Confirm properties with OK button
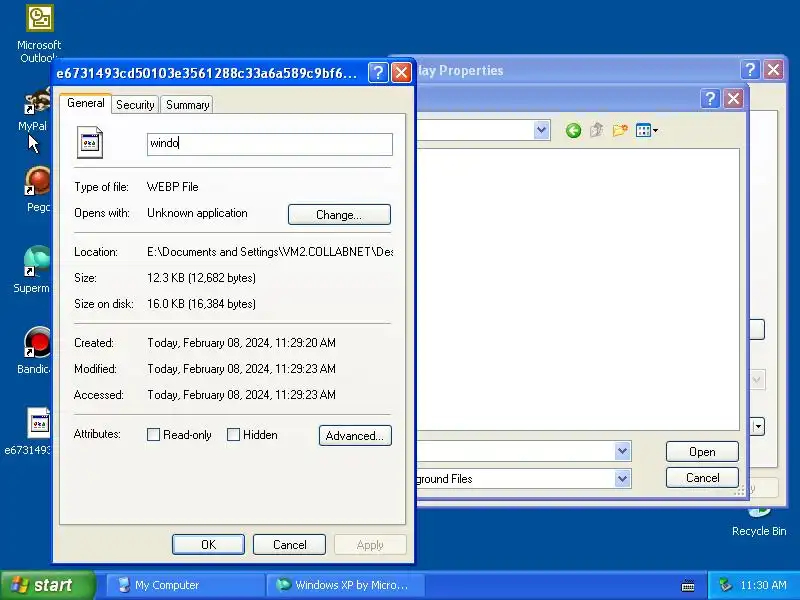The image size is (800, 600). tap(208, 544)
